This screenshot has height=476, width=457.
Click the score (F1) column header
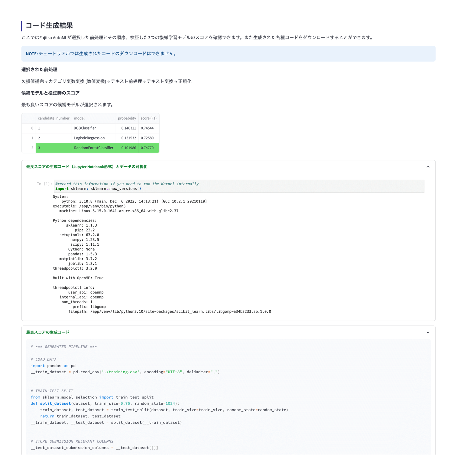pyautogui.click(x=149, y=118)
